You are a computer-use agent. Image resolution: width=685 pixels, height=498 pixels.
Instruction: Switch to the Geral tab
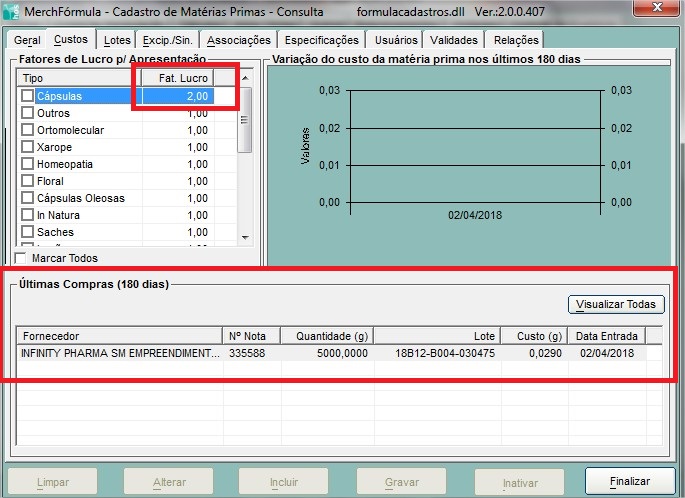pos(27,40)
